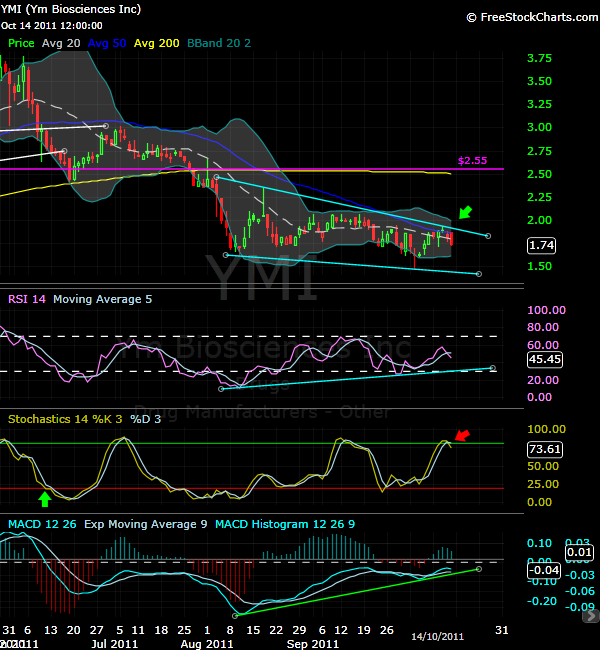
Task: Click the green Price legend label
Action: (x=21, y=43)
